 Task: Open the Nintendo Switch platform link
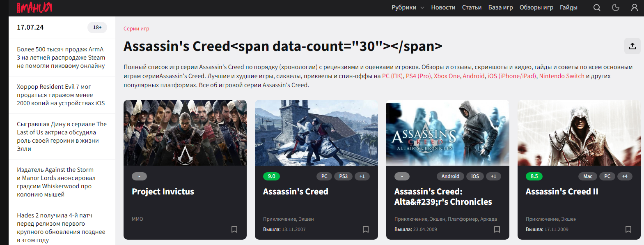coord(561,76)
